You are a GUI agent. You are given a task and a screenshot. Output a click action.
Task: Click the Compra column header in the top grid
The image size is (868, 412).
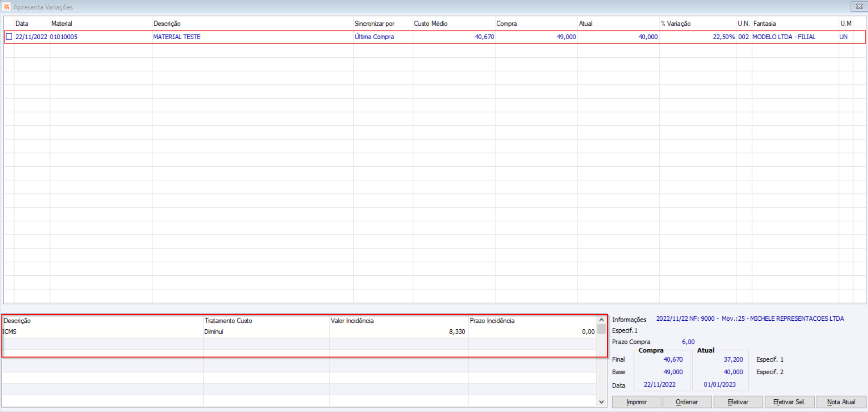pos(536,24)
